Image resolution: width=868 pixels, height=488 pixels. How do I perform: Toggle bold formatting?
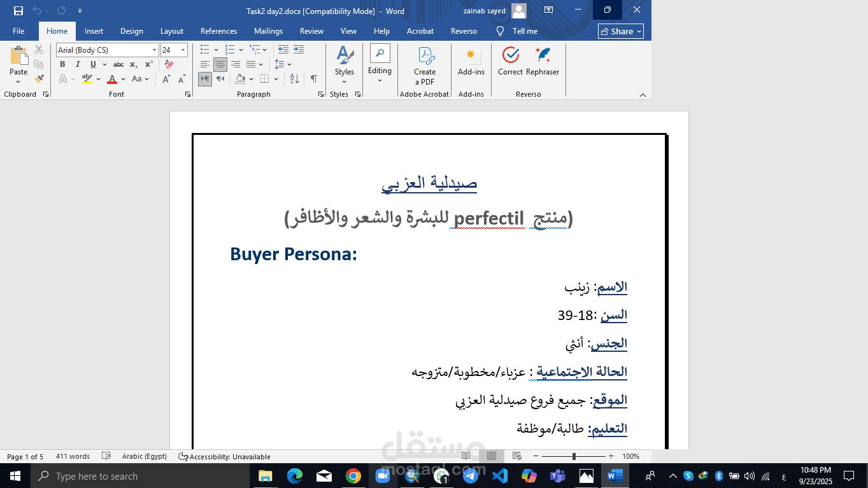click(62, 64)
